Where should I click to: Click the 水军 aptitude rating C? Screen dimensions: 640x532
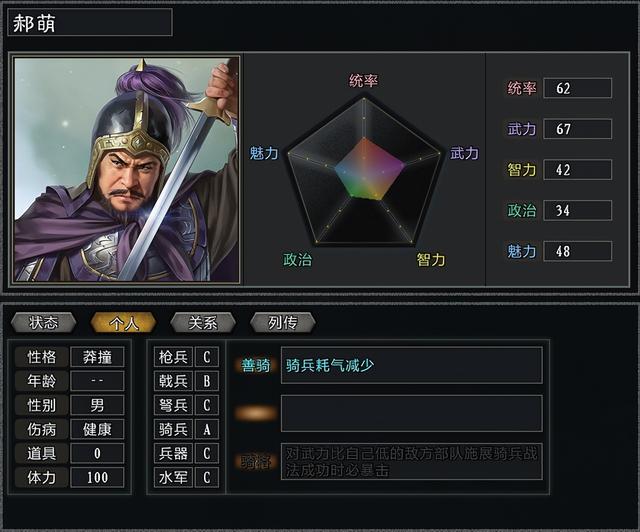[x=206, y=477]
